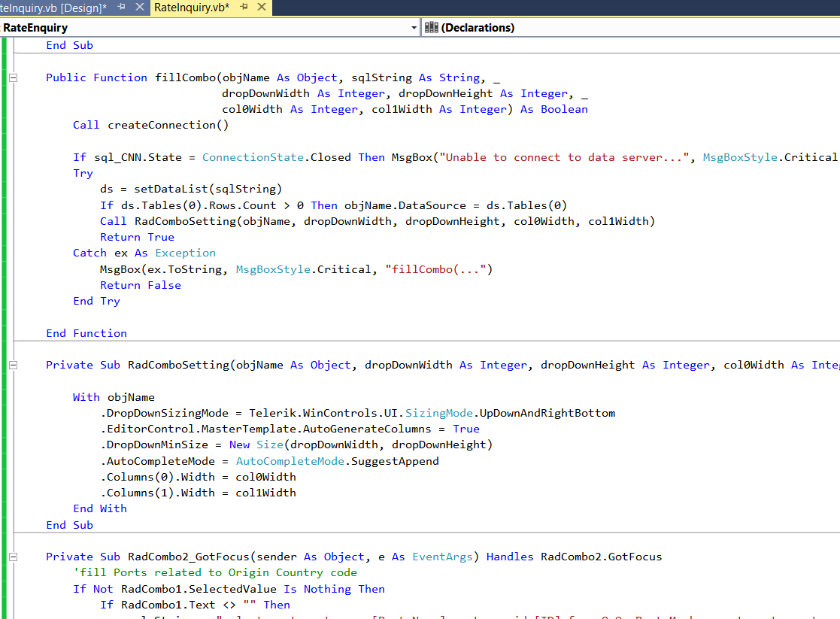Screen dimensions: 840x619
Task: Click ds.Tables(0).Rows.Count expression
Action: pyautogui.click(x=199, y=206)
